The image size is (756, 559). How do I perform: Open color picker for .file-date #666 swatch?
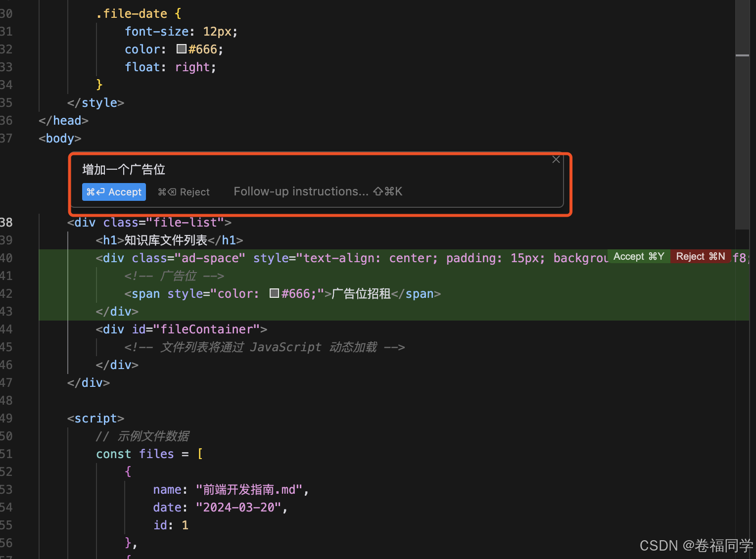point(182,49)
